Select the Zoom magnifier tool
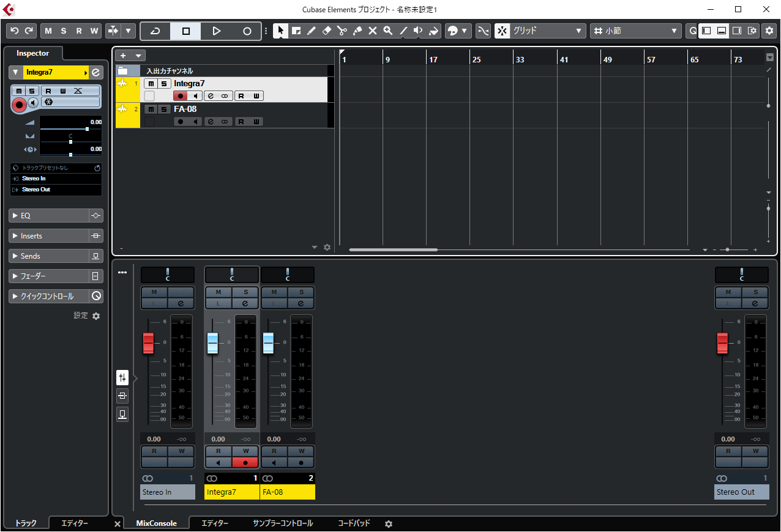Viewport: 781px width, 532px height. 388,31
